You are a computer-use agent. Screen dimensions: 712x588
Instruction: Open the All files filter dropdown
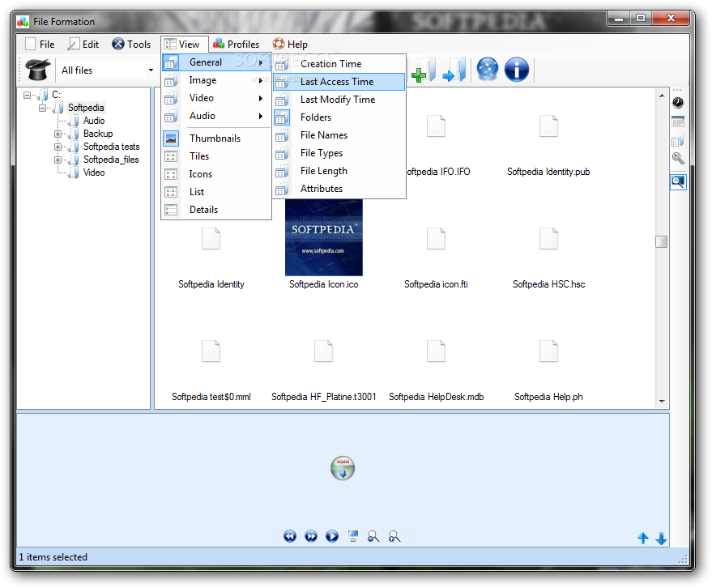coord(151,70)
